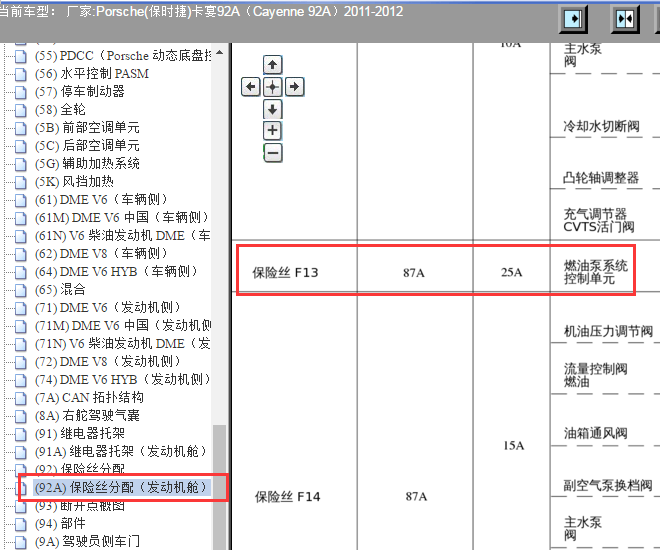Image resolution: width=660 pixels, height=550 pixels.
Task: Click the split-pane layout toolbar icon
Action: coord(625,19)
